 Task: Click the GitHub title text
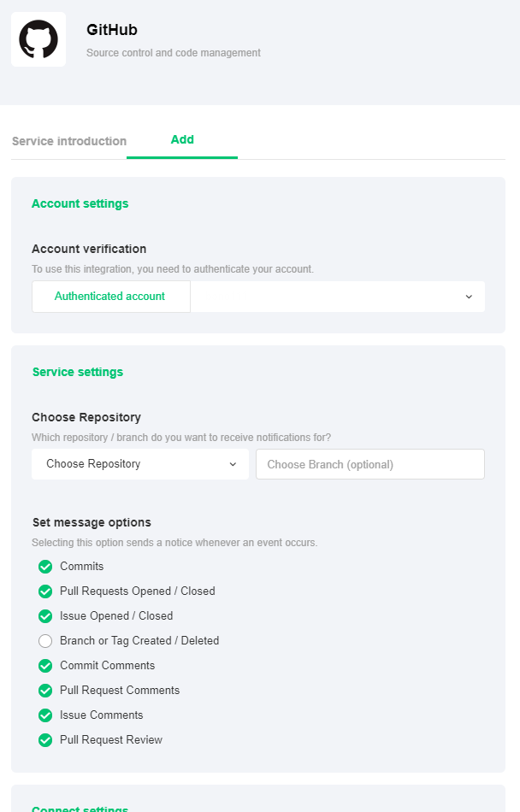[x=112, y=30]
